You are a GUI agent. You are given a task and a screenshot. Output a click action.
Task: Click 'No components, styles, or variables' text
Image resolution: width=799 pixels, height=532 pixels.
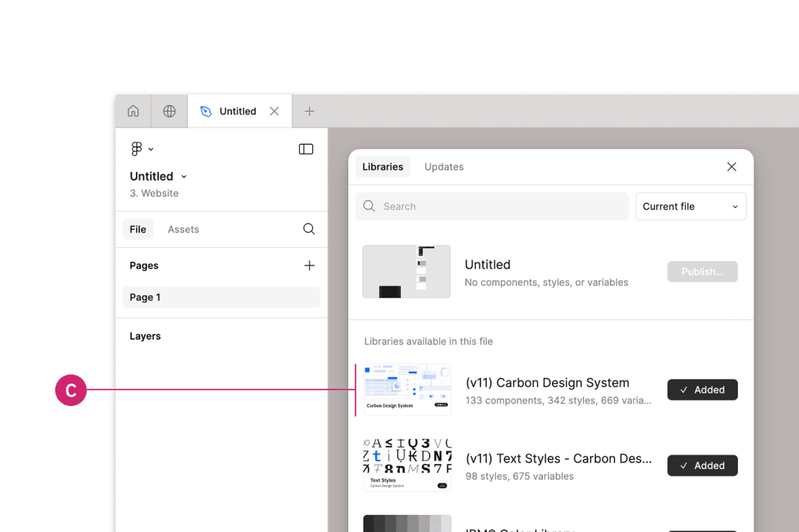[547, 282]
